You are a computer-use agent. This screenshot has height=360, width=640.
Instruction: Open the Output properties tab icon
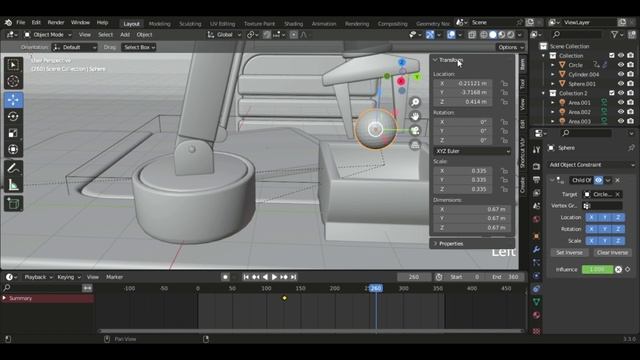tap(536, 180)
